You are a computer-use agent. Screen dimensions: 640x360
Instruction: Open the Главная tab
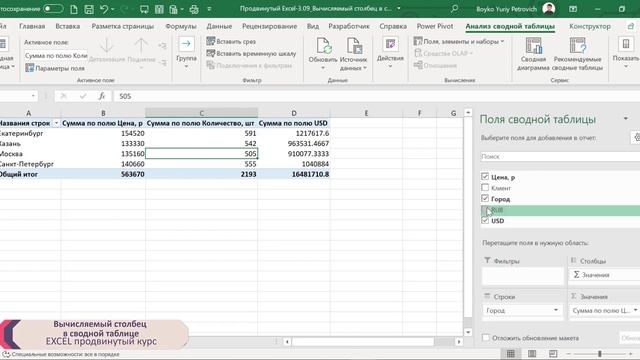pyautogui.click(x=32, y=26)
